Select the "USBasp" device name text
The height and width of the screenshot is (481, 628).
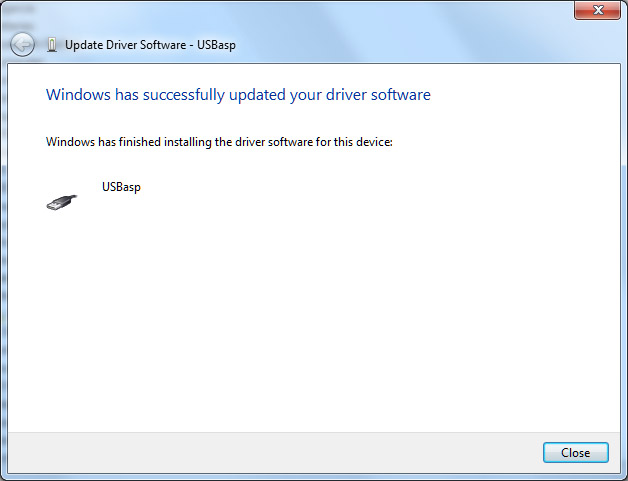click(121, 187)
